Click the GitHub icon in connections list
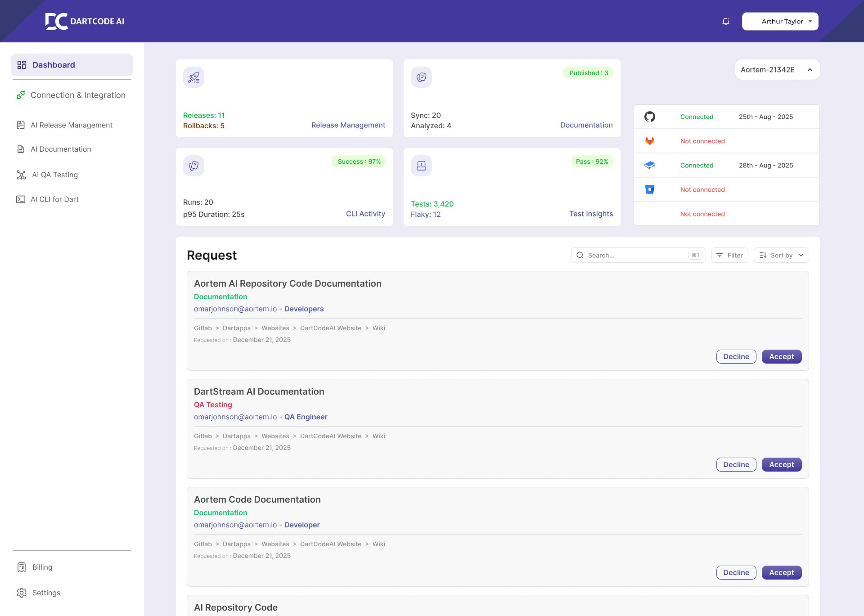 click(x=650, y=117)
